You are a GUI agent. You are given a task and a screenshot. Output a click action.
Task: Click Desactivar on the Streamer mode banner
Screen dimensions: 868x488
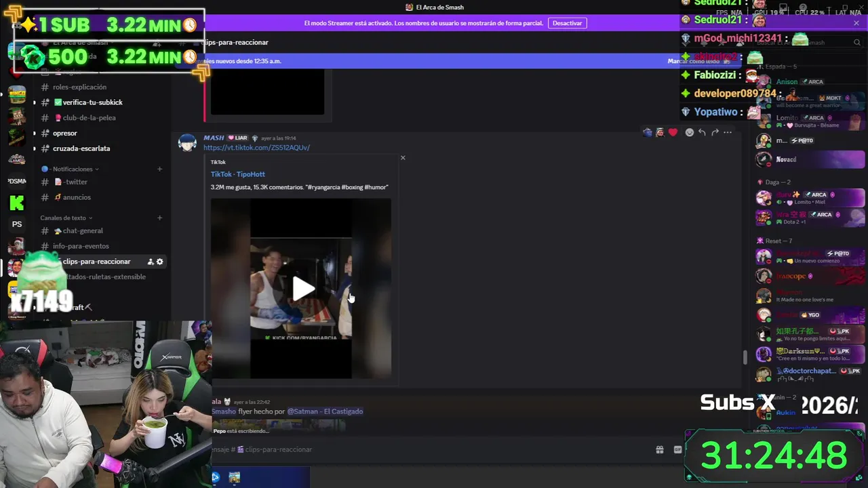click(x=567, y=23)
